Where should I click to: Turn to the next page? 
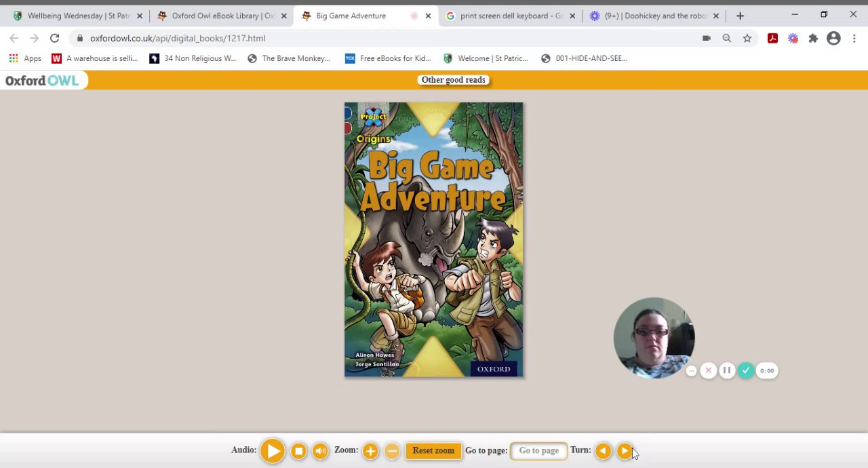coord(624,451)
